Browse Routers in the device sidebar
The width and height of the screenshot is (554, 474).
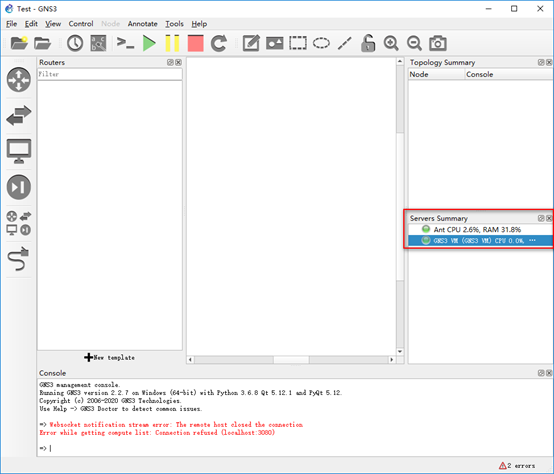pos(19,79)
